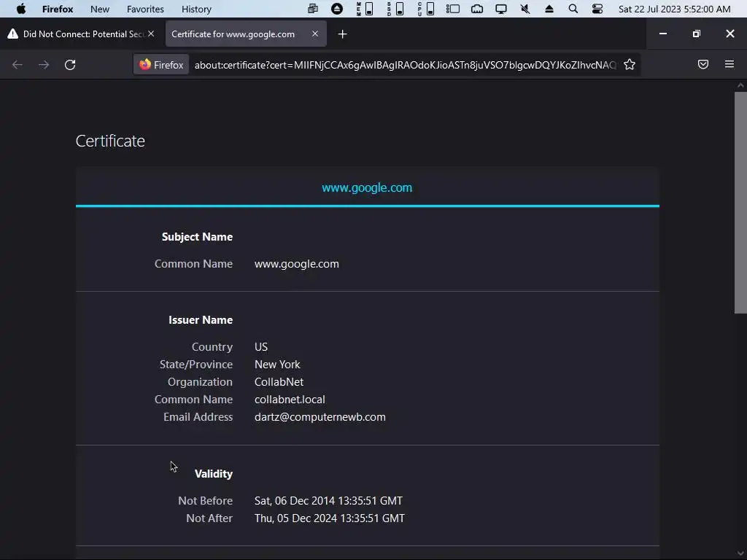The width and height of the screenshot is (747, 560).
Task: Click the vertical scrollbar thumb
Action: (740, 203)
